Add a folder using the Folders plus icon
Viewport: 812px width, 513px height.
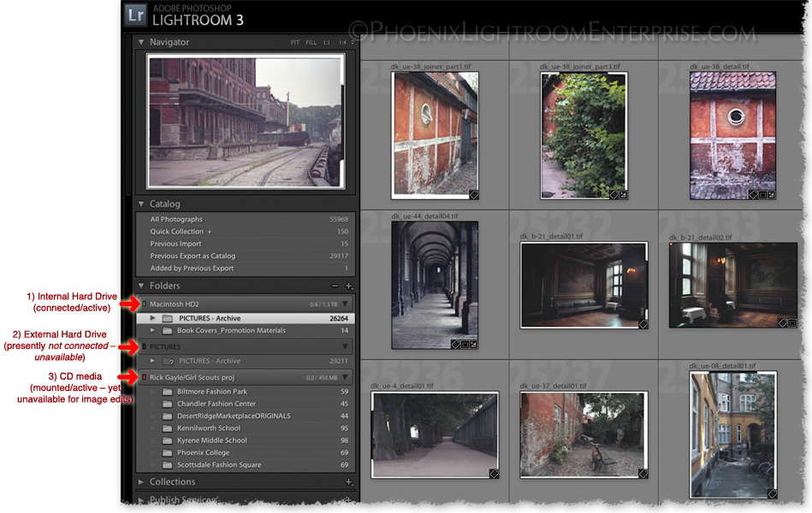(x=348, y=286)
